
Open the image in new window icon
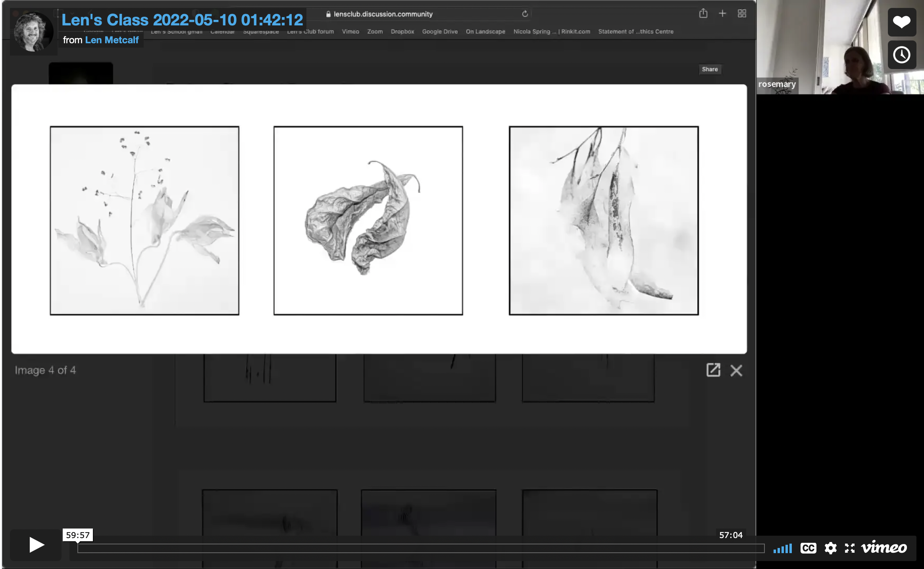tap(713, 370)
